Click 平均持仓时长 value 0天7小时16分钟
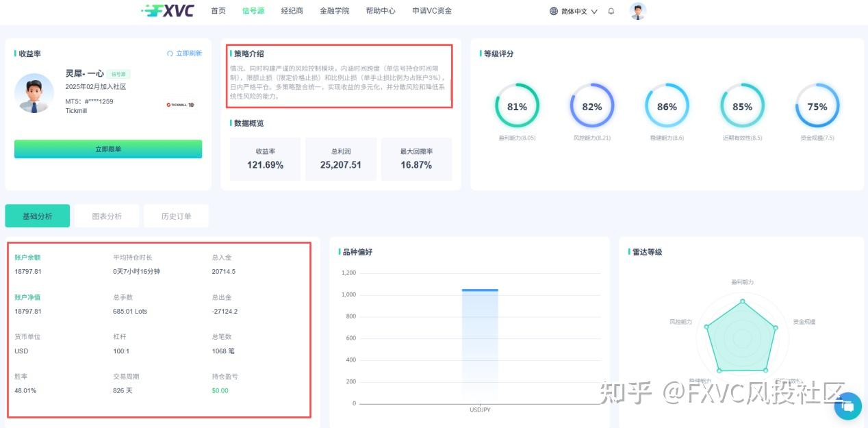868x428 pixels. coord(137,272)
